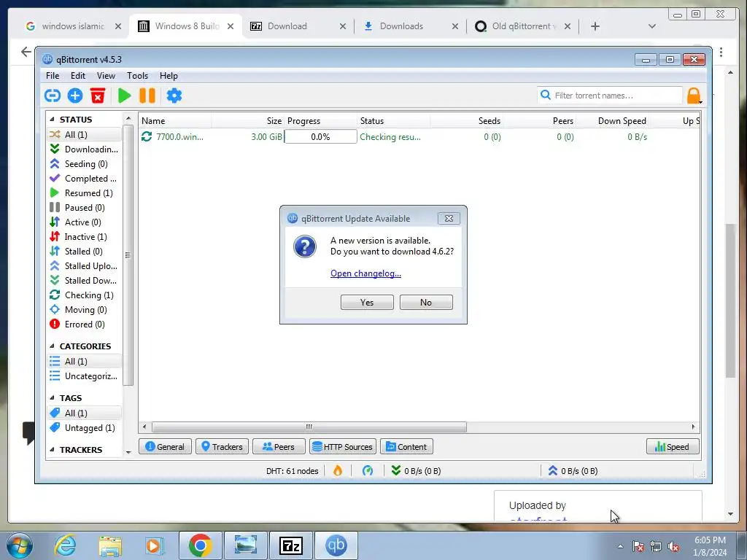
Task: Select the Active (0) filter
Action: [x=84, y=222]
